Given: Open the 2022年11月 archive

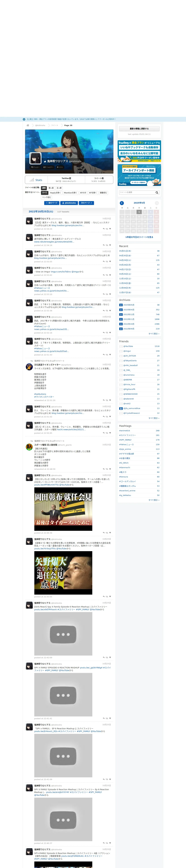Looking at the screenshot, I should (129, 319).
